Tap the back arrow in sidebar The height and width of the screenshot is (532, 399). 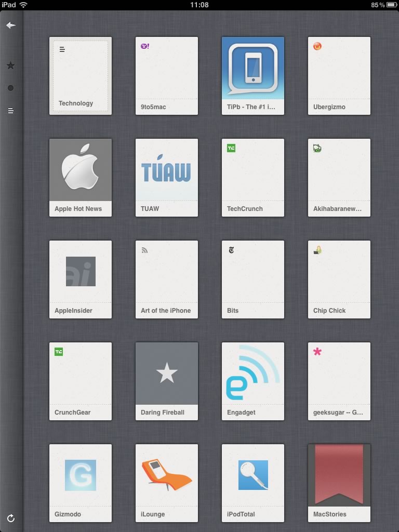[11, 25]
